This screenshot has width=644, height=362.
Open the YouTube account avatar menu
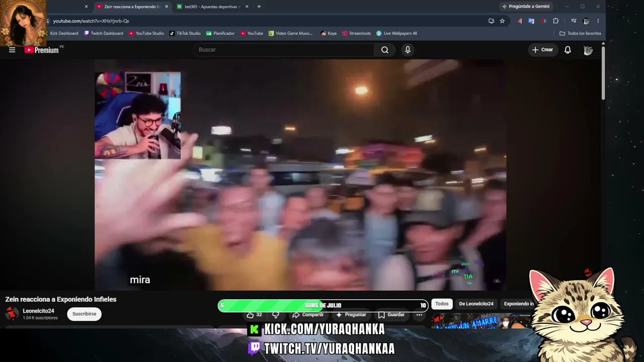588,50
